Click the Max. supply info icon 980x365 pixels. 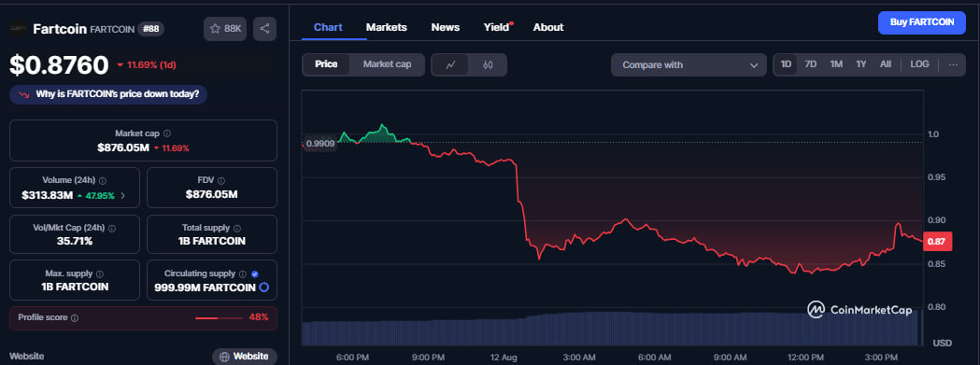(x=100, y=274)
